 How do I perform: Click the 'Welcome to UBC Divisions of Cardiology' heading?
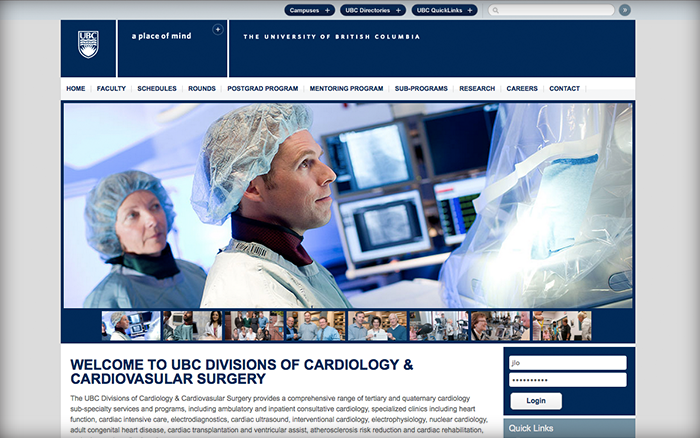tap(242, 371)
